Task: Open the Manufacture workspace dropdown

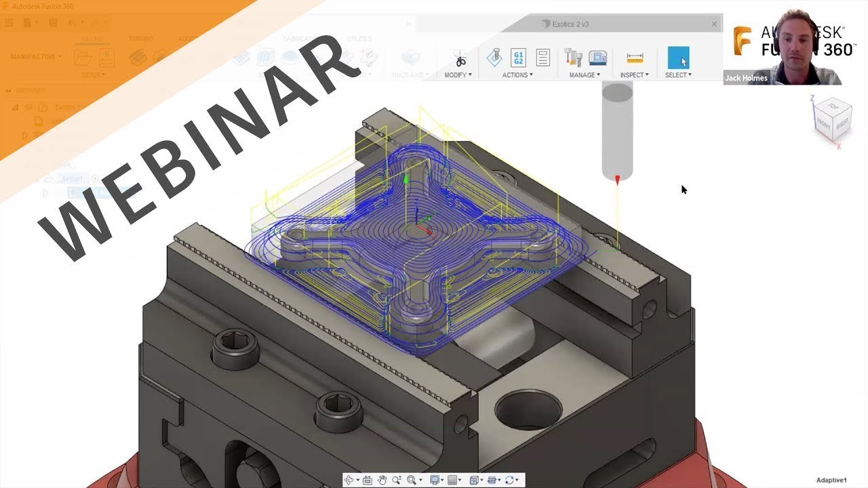Action: tap(36, 57)
